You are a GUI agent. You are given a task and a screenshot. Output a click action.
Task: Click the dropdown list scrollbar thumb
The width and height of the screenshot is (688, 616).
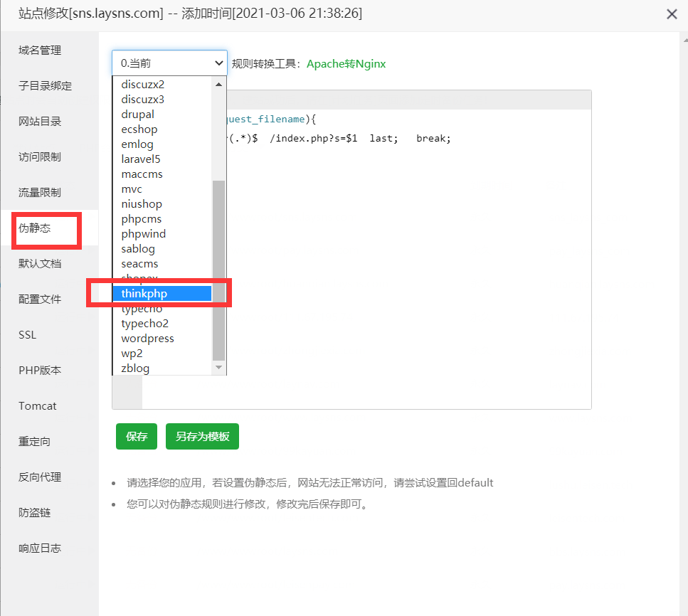click(219, 270)
